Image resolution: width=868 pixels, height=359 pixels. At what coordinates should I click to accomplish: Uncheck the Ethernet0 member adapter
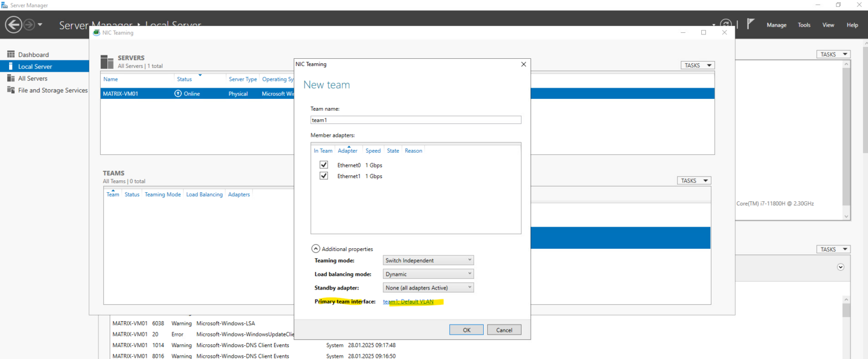[x=324, y=165]
